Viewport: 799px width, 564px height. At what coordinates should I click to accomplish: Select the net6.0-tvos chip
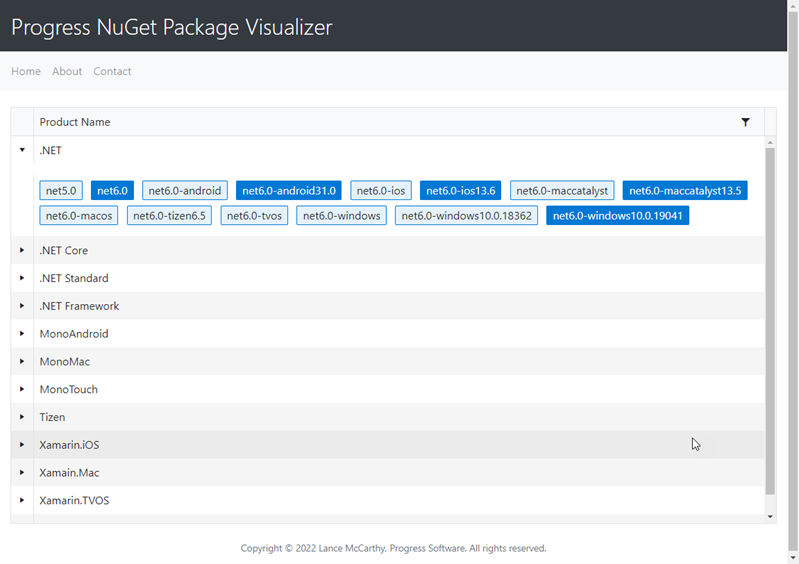254,216
